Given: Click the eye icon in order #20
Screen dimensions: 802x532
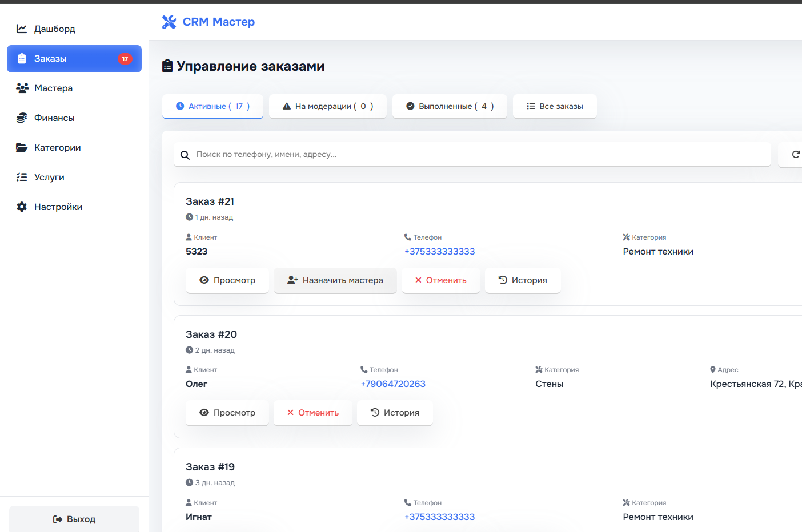Looking at the screenshot, I should 204,413.
